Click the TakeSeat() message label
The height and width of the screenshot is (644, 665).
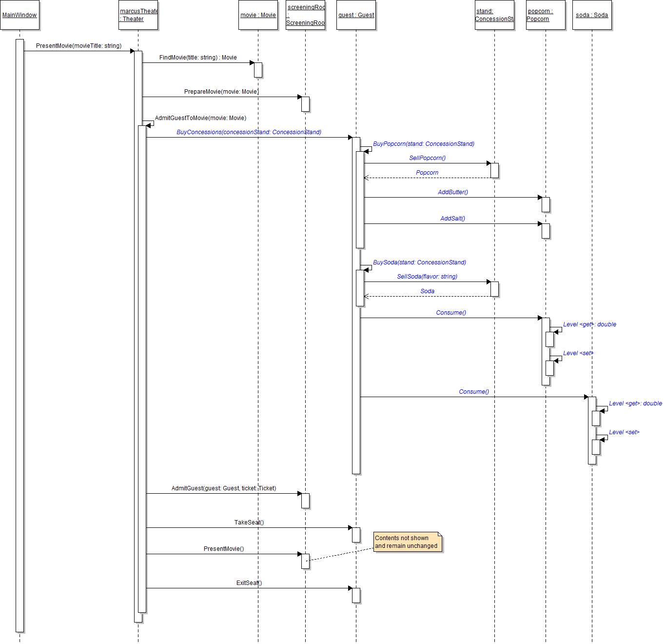pos(249,523)
